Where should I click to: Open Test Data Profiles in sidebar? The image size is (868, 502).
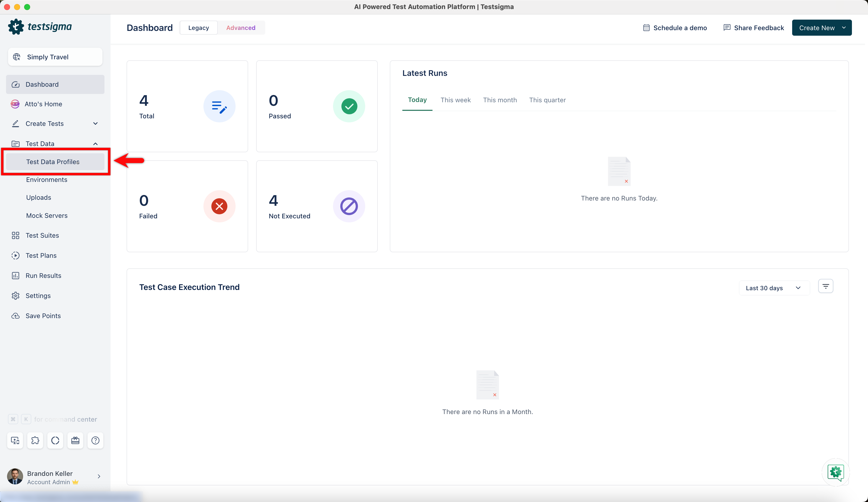pyautogui.click(x=55, y=162)
